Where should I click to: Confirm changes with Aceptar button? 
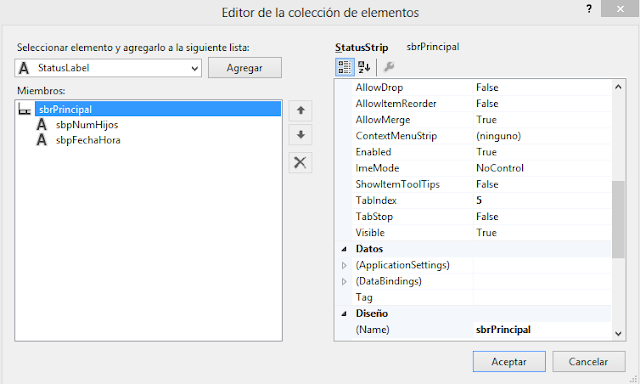[509, 362]
